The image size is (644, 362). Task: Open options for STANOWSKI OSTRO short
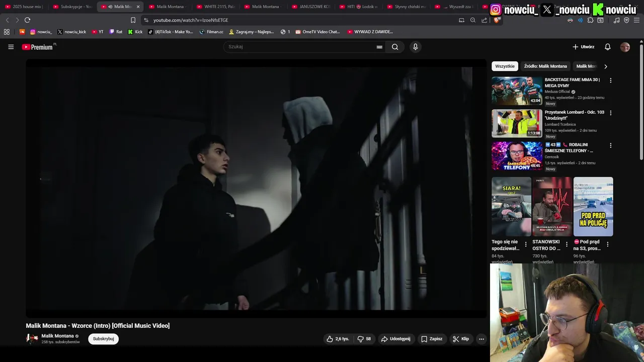tap(567, 244)
